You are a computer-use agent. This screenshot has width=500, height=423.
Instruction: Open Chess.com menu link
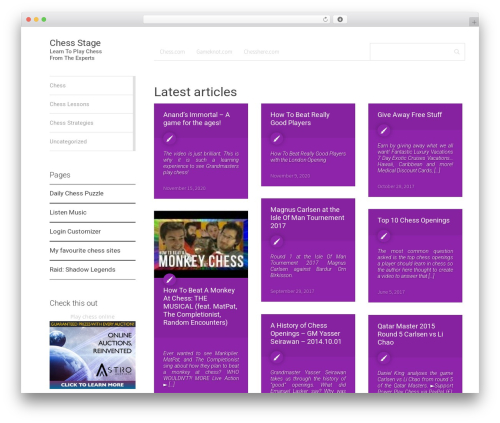[x=172, y=52]
